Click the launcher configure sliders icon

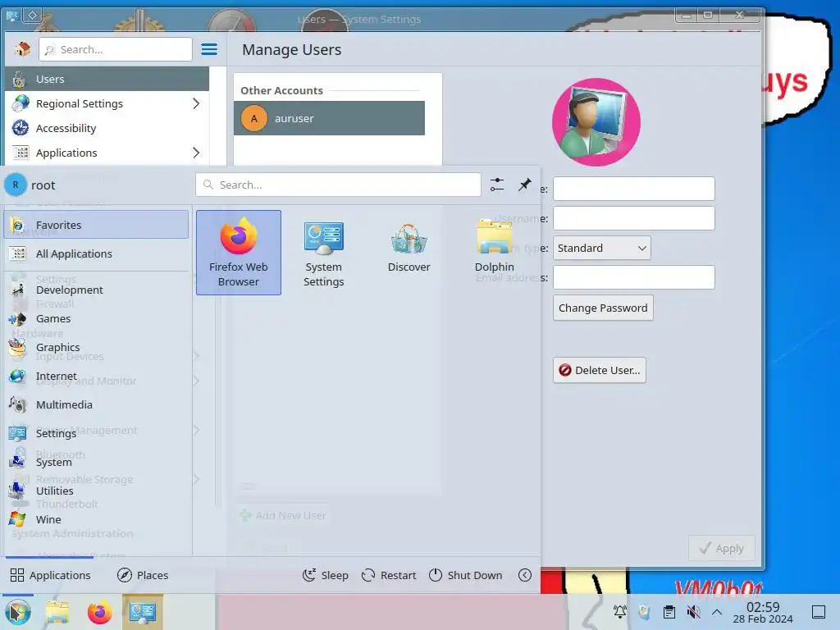coord(496,185)
